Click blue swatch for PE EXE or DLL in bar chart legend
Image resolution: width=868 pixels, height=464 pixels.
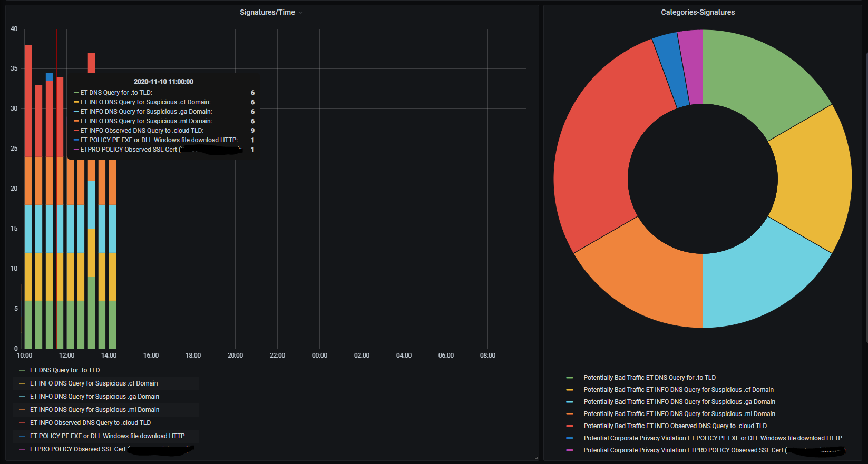pyautogui.click(x=22, y=436)
